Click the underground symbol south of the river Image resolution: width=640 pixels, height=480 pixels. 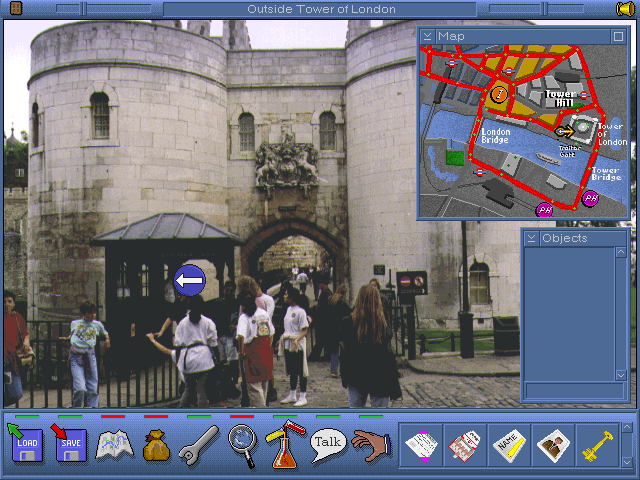[x=480, y=172]
